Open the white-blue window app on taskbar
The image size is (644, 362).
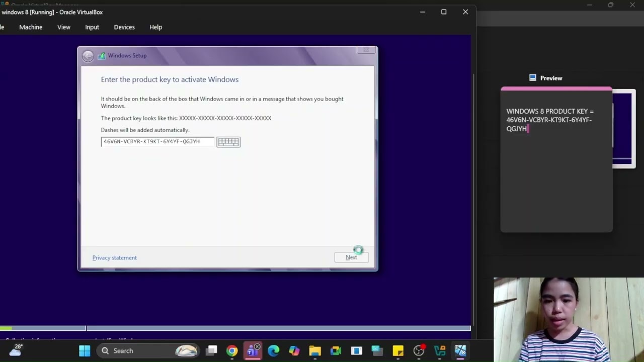(x=356, y=351)
